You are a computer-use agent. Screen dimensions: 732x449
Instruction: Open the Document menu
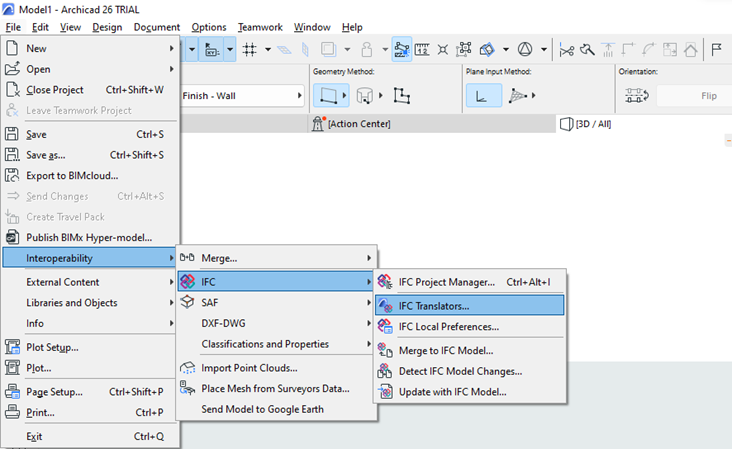157,27
